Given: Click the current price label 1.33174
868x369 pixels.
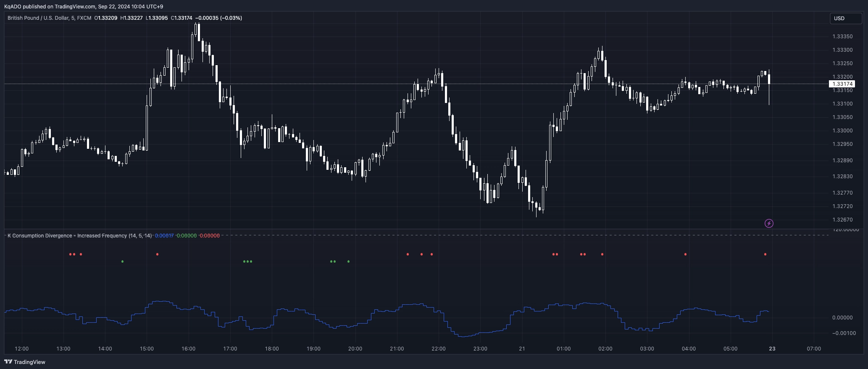Looking at the screenshot, I should [842, 84].
